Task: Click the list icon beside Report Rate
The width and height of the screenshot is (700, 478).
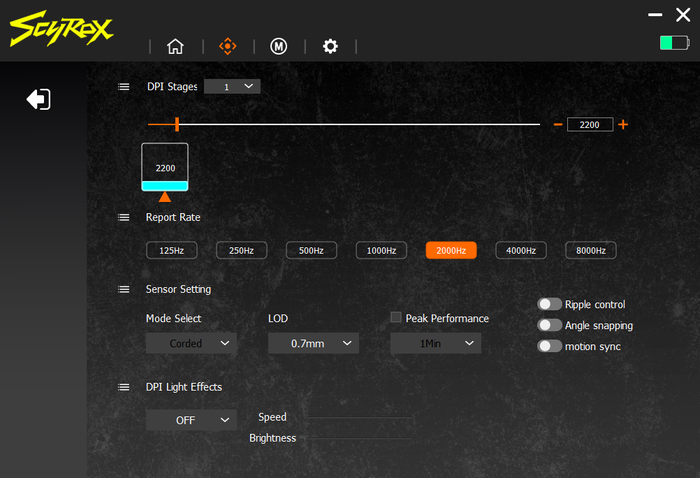Action: point(124,217)
